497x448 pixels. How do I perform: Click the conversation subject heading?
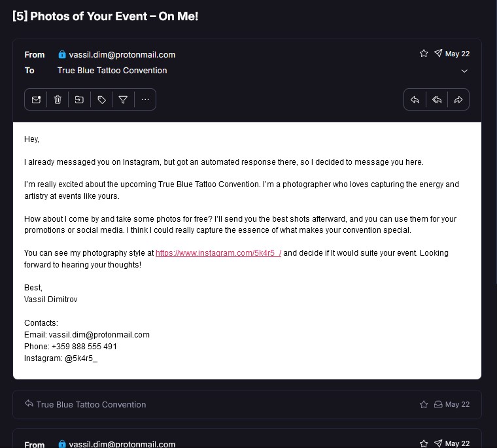tap(105, 16)
